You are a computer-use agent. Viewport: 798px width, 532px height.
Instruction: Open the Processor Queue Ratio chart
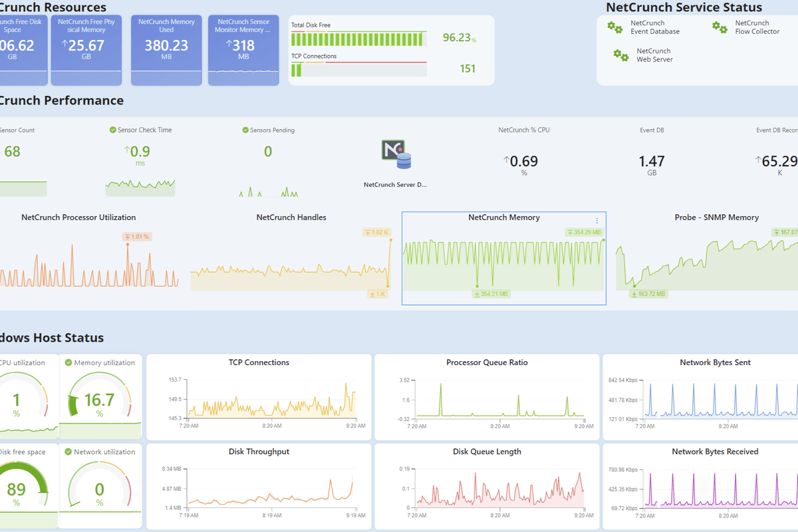pyautogui.click(x=487, y=397)
